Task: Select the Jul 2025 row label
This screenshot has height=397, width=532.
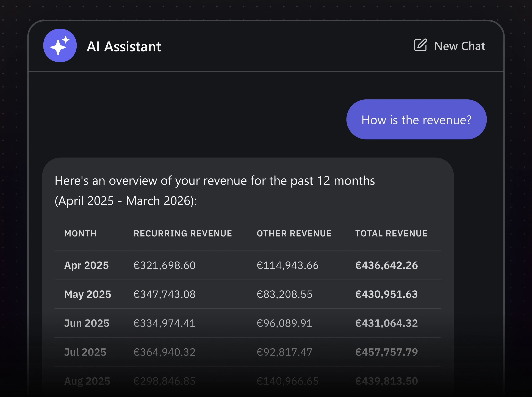Action: pyautogui.click(x=85, y=352)
